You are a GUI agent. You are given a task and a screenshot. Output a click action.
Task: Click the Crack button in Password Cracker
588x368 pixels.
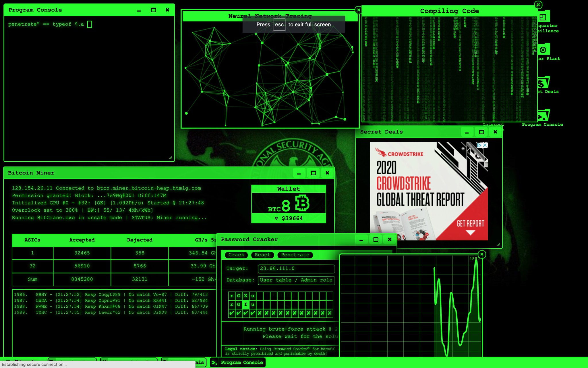tap(236, 255)
